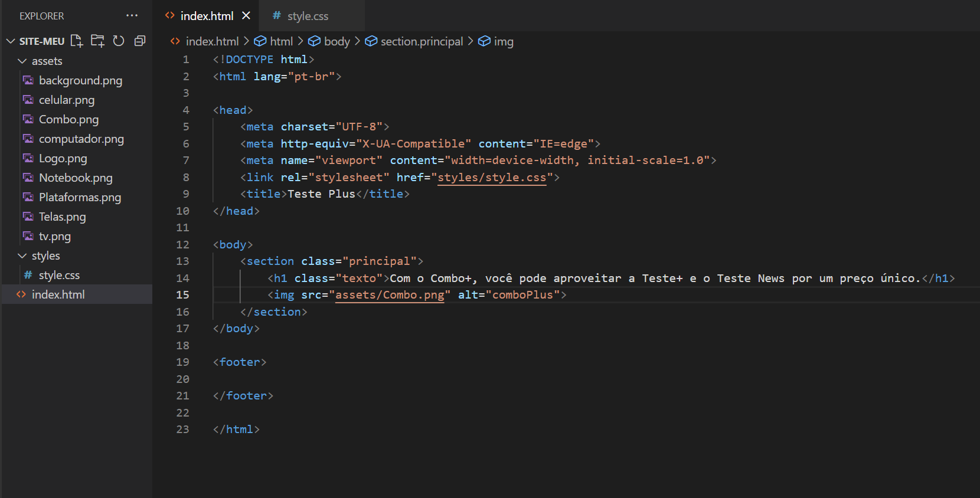Viewport: 980px width, 498px height.
Task: Click the lang="pt-br" attribute
Action: click(x=294, y=76)
